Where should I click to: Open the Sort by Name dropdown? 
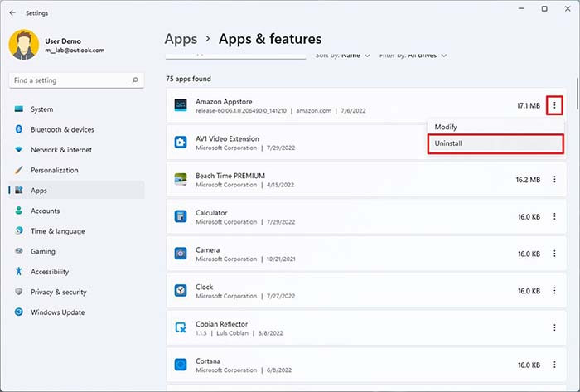pyautogui.click(x=342, y=56)
